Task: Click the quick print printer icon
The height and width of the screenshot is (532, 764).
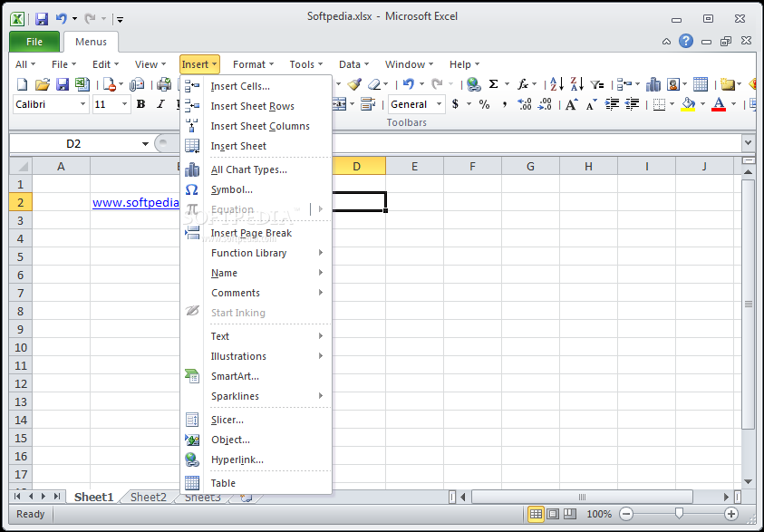Action: [164, 84]
